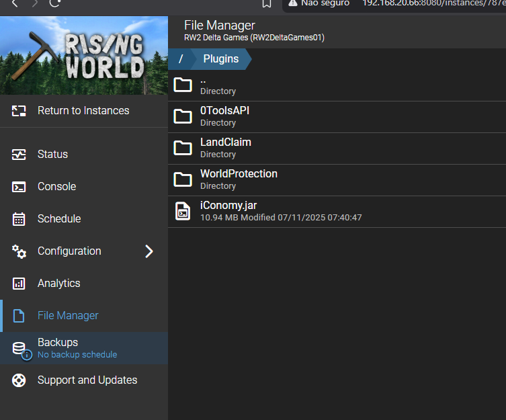Expand the Configuration submenu arrow
The height and width of the screenshot is (420, 506).
pyautogui.click(x=149, y=251)
